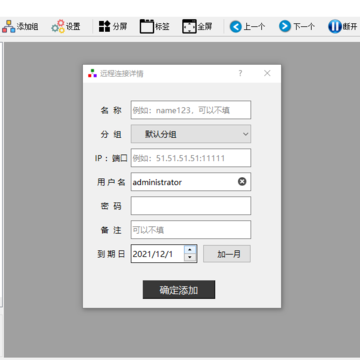Select the 分屏 split screen toolbar icon

tap(105, 26)
